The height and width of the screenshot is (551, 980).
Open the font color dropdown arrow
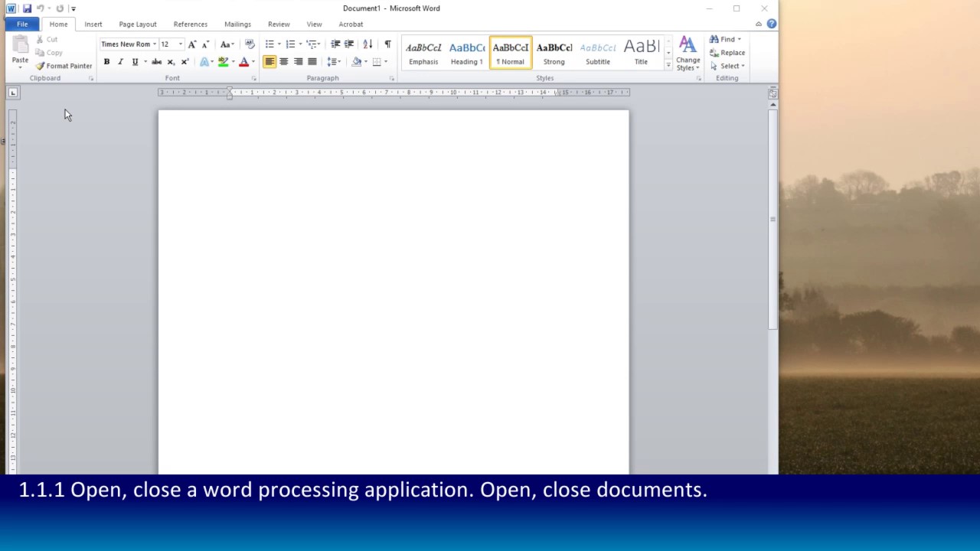click(253, 62)
